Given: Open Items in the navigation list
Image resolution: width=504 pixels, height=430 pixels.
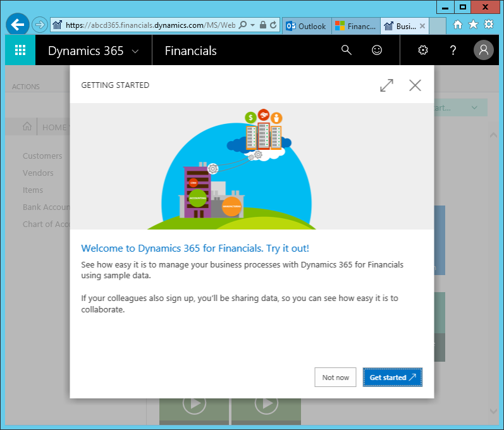Looking at the screenshot, I should [x=33, y=190].
